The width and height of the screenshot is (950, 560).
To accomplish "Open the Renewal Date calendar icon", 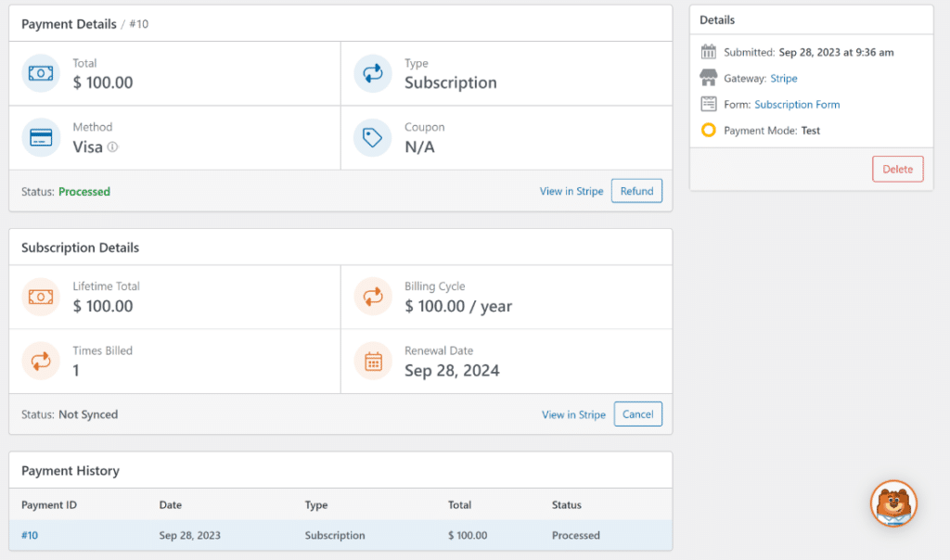I will point(371,361).
